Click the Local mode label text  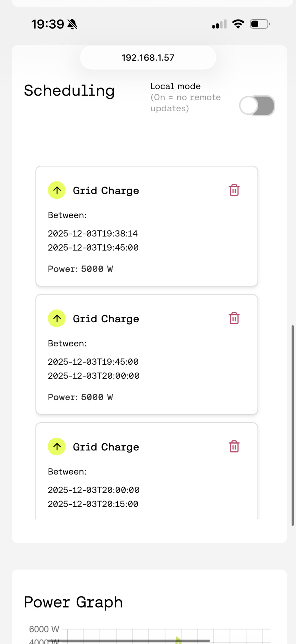point(175,86)
